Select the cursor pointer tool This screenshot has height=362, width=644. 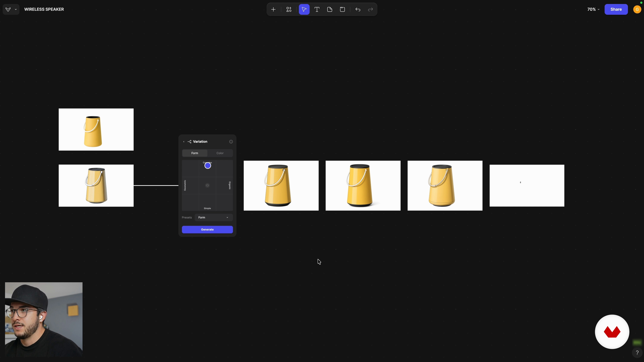click(x=304, y=10)
